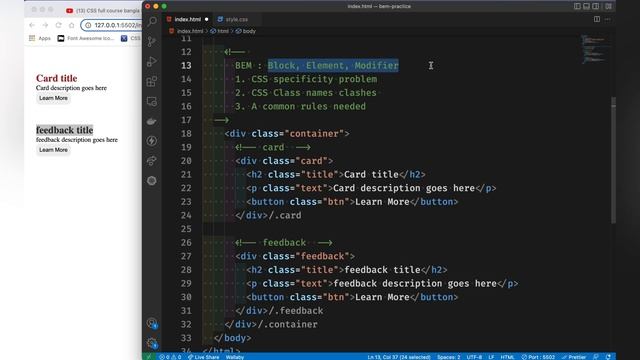Open the Search view in VS Code activity bar
This screenshot has width=640, height=360.
152,21
